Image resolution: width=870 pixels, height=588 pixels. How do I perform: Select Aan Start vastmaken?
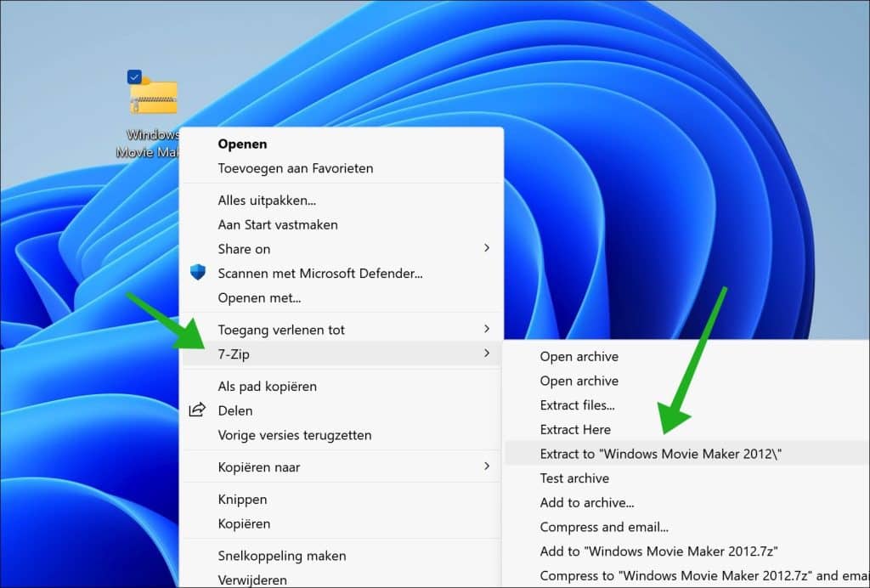(342, 224)
